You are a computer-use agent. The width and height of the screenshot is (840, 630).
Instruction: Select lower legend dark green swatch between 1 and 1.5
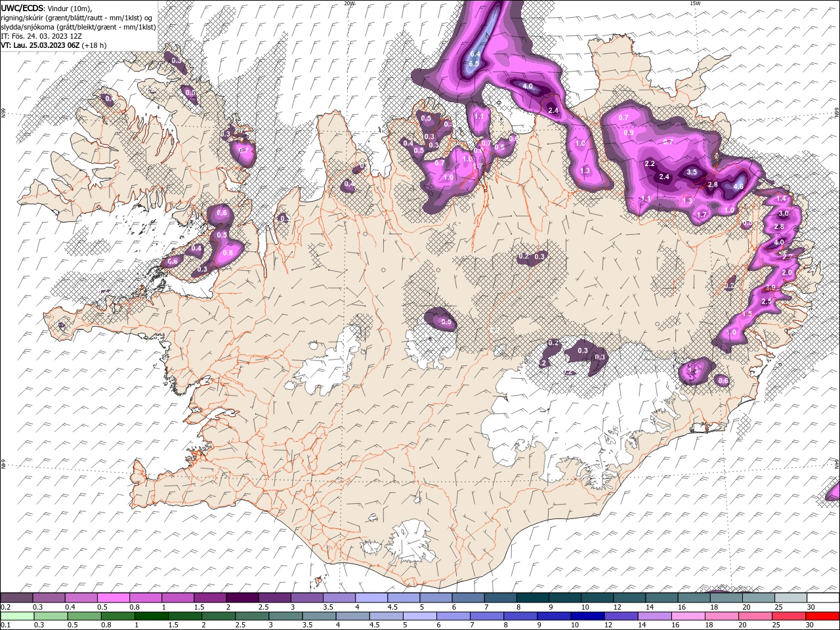[x=152, y=616]
